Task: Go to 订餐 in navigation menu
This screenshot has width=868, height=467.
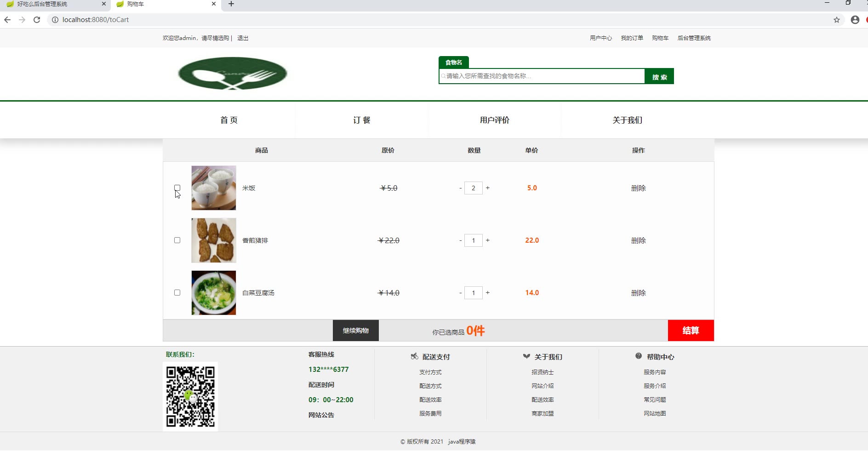Action: [362, 120]
